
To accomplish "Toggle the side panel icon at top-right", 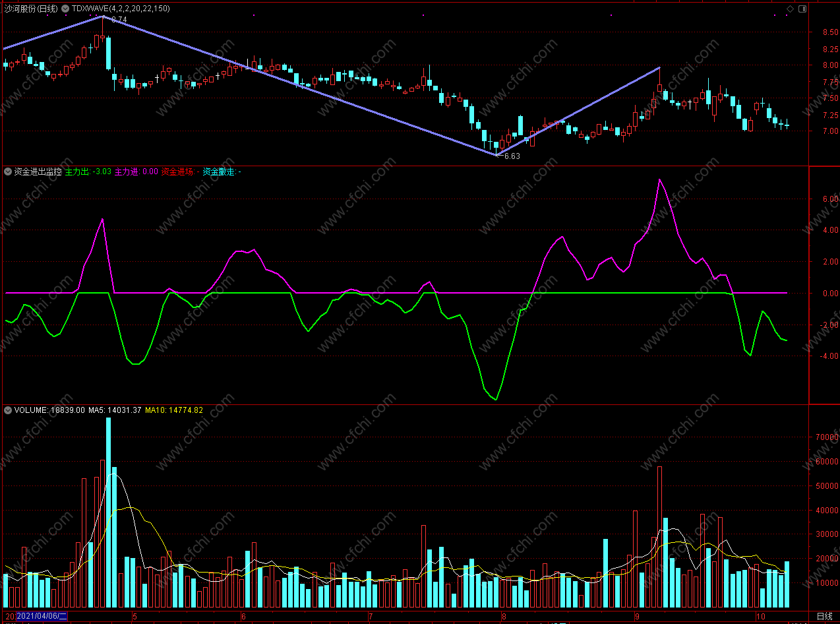I will click(x=802, y=9).
